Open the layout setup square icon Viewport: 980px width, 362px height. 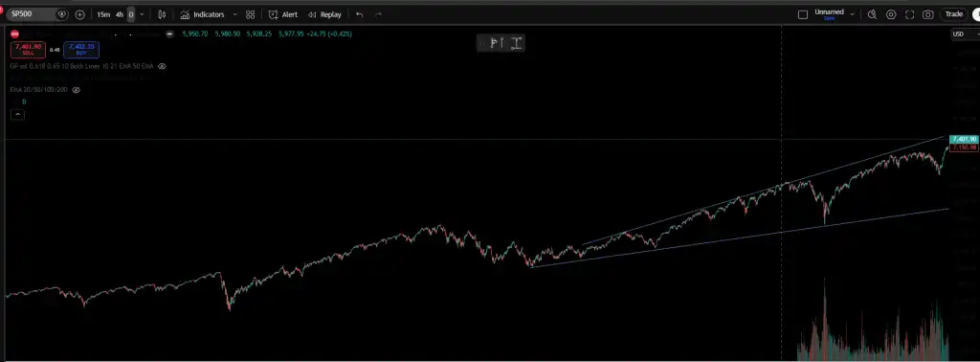(x=803, y=14)
